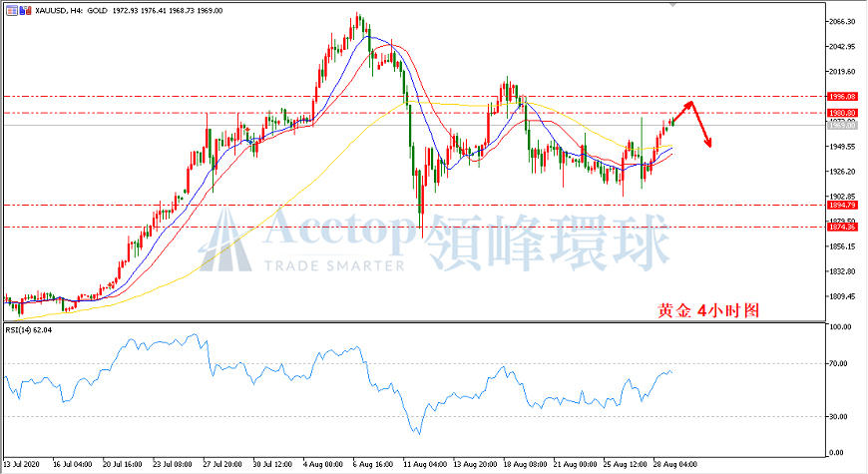Image resolution: width=868 pixels, height=474 pixels.
Task: Select the 1996.08 red price level label
Action: click(x=842, y=97)
